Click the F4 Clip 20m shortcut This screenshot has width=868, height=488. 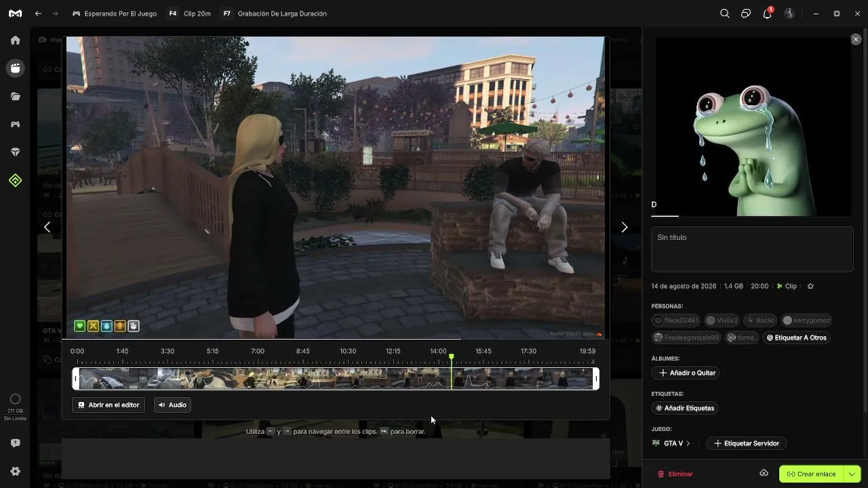coord(189,14)
